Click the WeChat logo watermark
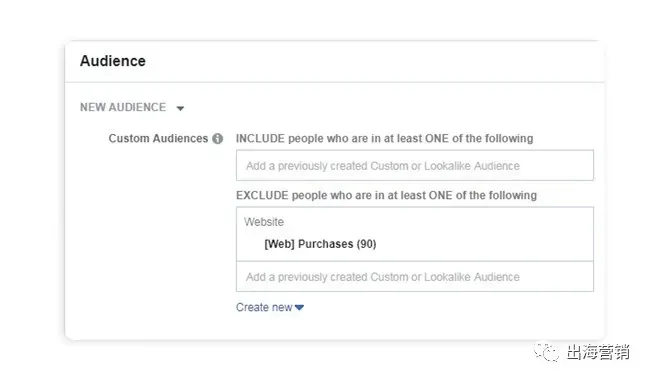The image size is (650, 380). click(x=546, y=352)
